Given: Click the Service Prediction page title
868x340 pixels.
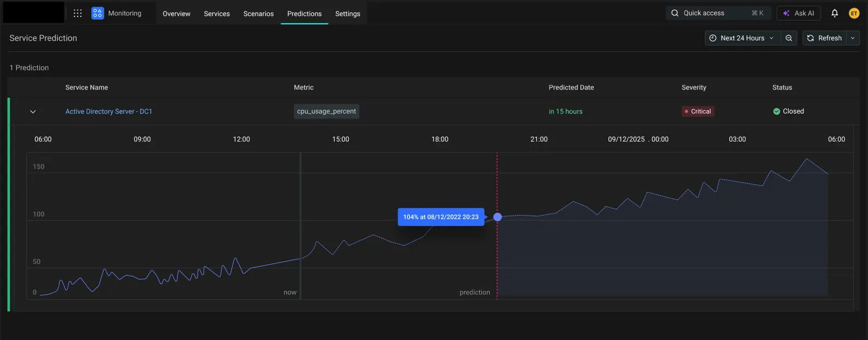Looking at the screenshot, I should tap(43, 38).
